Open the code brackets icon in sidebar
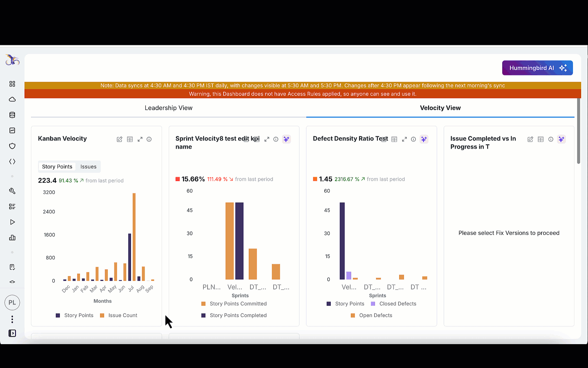The height and width of the screenshot is (368, 588). pyautogui.click(x=12, y=162)
